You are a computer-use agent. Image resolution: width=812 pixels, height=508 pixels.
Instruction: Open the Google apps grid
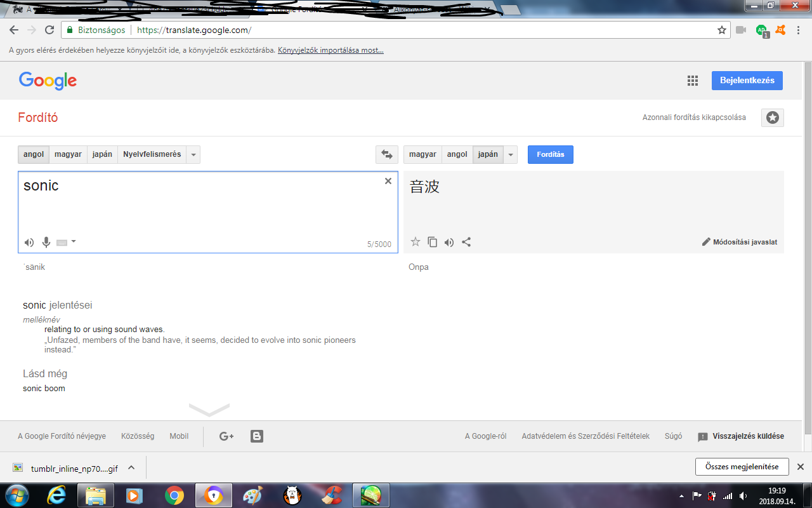click(x=693, y=81)
